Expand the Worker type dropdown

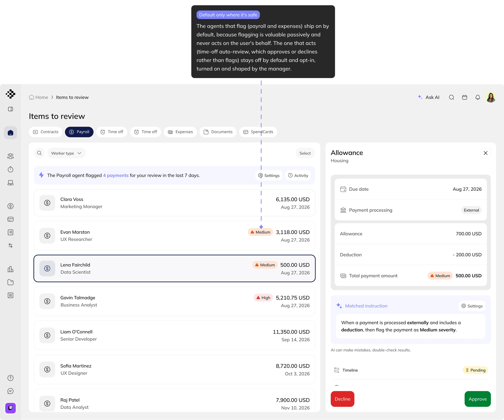pos(67,153)
